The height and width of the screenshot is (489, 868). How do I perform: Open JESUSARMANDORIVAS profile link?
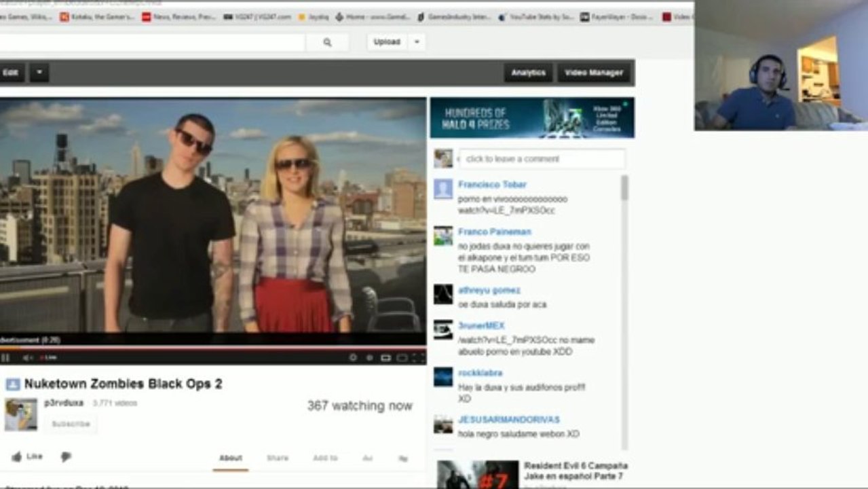click(x=509, y=420)
